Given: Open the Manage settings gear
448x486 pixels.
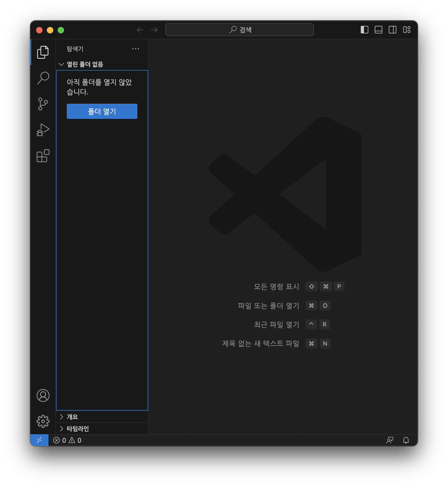Looking at the screenshot, I should pos(43,421).
